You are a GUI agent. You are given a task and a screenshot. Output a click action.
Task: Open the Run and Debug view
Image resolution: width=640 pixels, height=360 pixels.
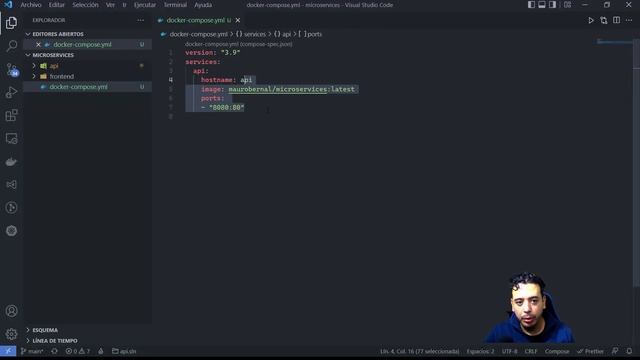click(x=11, y=92)
